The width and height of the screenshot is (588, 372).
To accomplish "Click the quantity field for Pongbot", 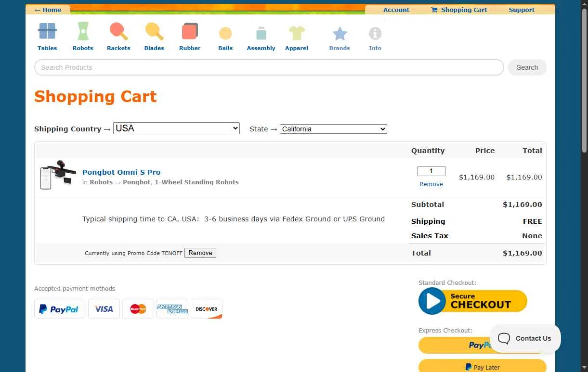I will click(x=431, y=171).
